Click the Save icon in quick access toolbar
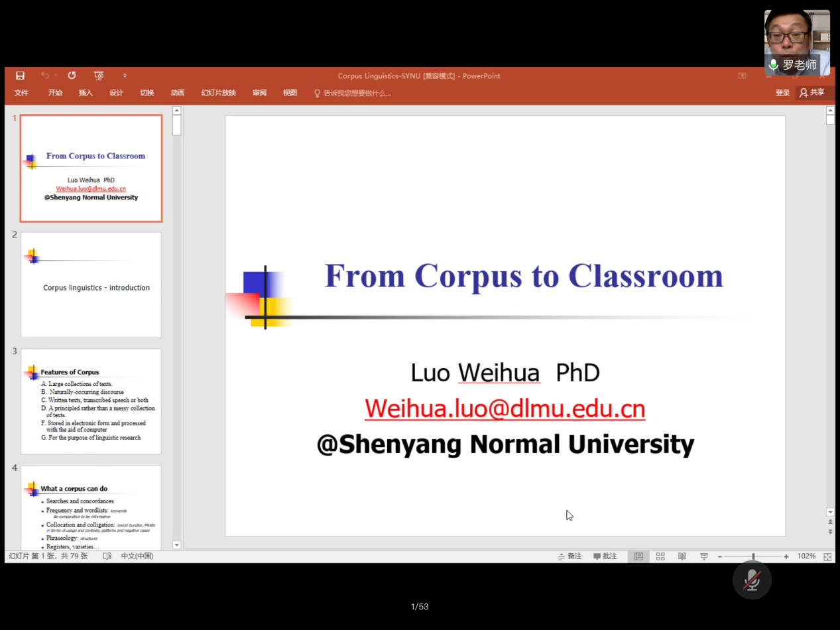840x630 pixels. 20,76
